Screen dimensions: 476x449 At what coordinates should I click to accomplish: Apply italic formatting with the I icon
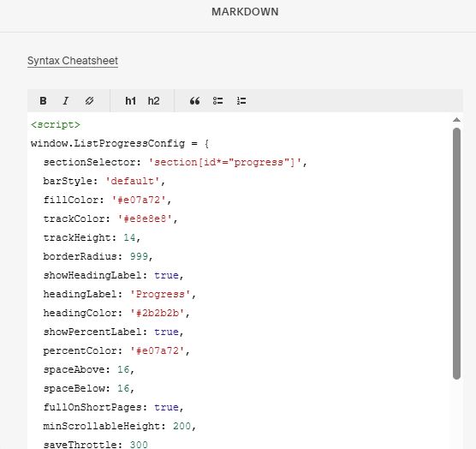pyautogui.click(x=66, y=101)
